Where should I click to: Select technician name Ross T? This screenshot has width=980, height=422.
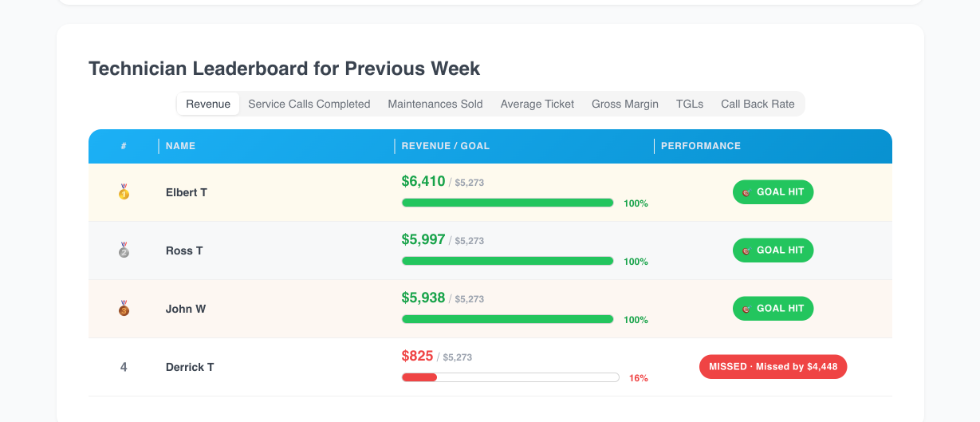pos(184,250)
